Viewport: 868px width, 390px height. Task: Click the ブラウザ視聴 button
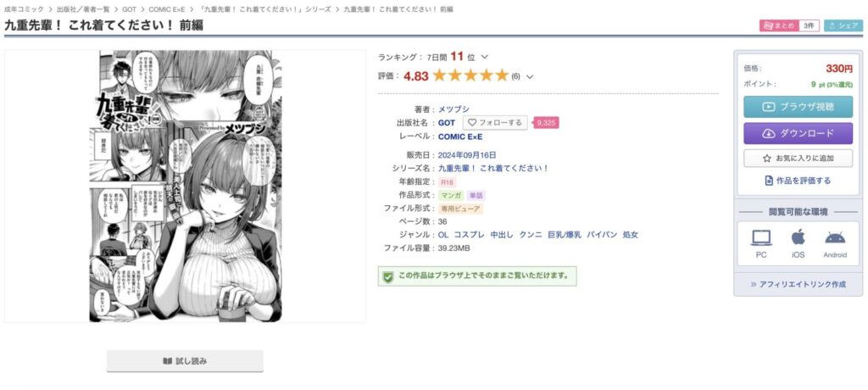798,107
